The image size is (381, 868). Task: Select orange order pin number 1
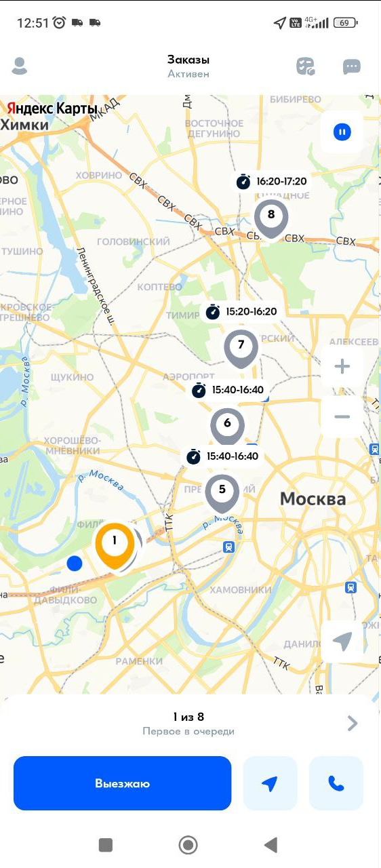click(x=114, y=545)
